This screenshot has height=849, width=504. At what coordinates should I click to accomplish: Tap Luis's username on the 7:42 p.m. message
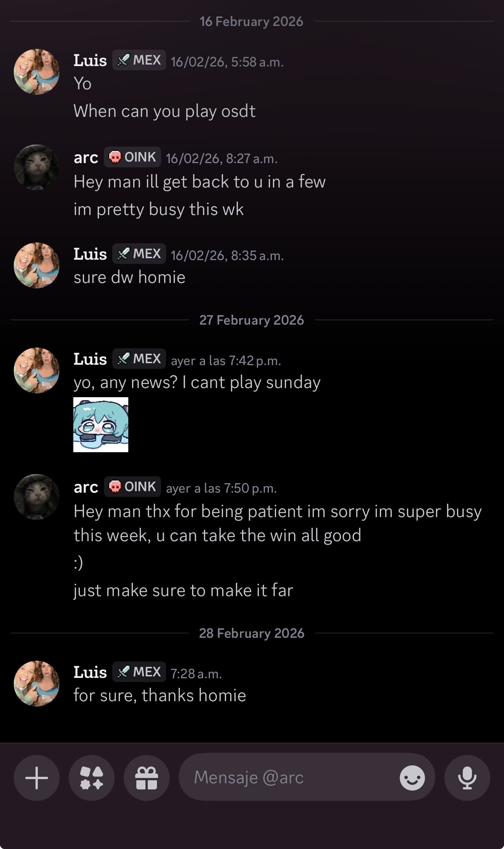tap(90, 359)
